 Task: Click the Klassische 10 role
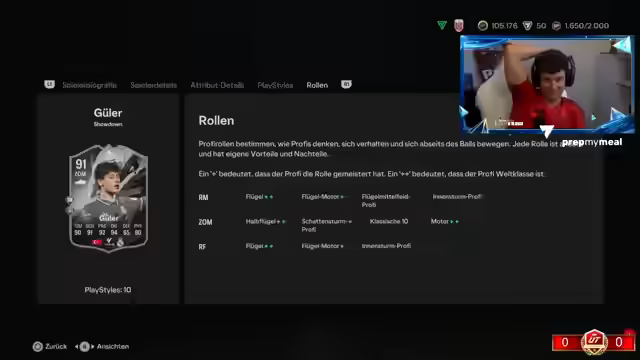[x=389, y=221]
